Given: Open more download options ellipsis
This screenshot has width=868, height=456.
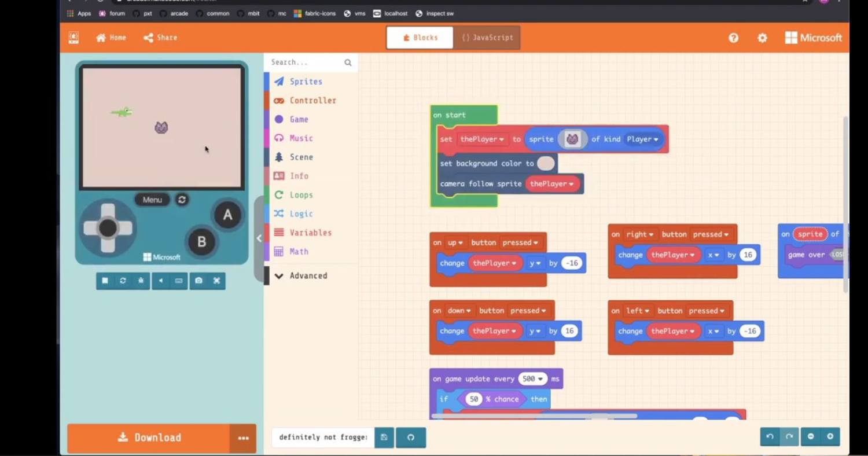Looking at the screenshot, I should [243, 438].
